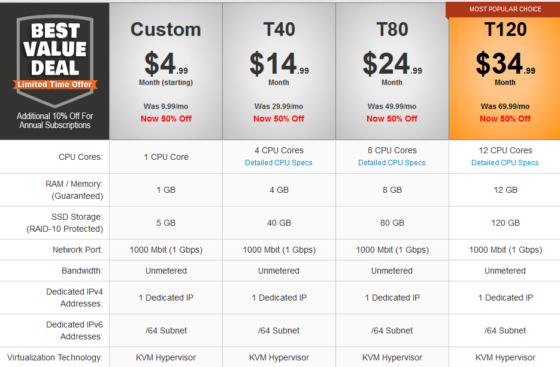The height and width of the screenshot is (367, 560).
Task: Click the Most Popular Choice ribbon
Action: point(505,9)
